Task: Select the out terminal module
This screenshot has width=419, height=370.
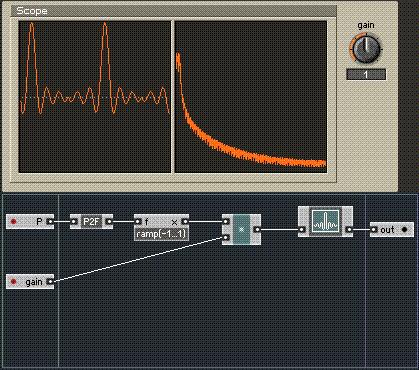Action: 392,230
